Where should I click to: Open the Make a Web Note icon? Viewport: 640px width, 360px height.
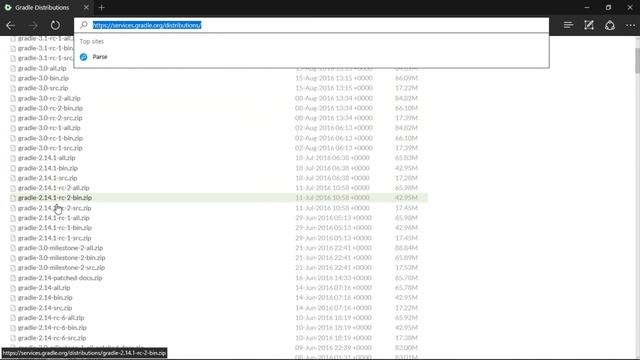click(x=589, y=25)
